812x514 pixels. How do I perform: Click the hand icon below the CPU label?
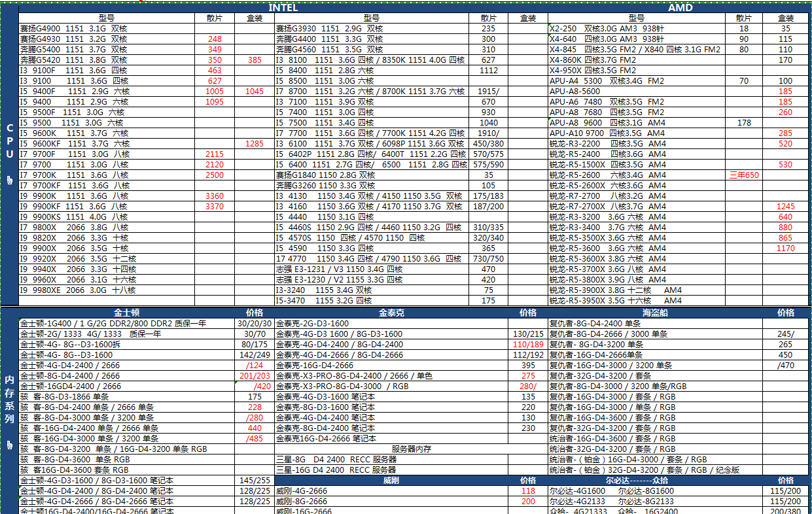(x=9, y=180)
